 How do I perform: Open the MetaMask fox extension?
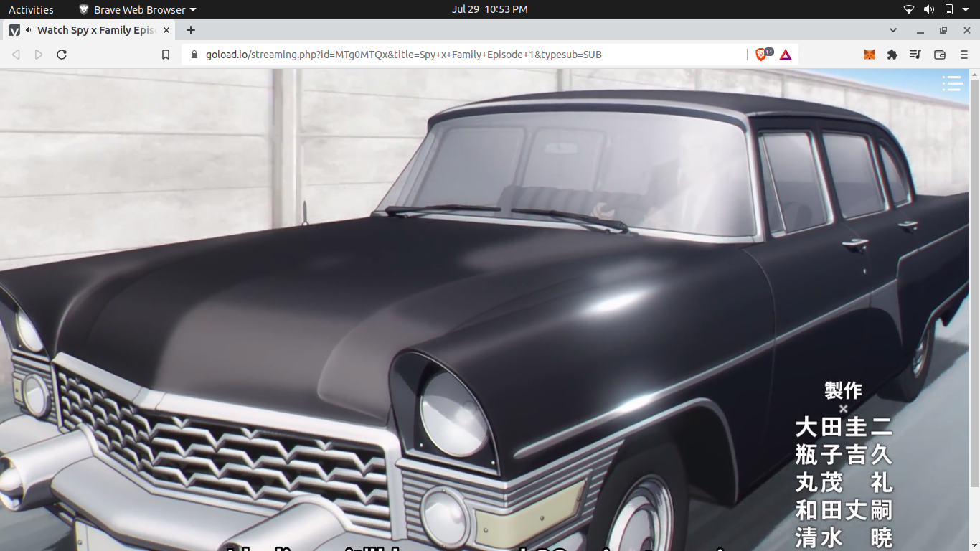(869, 55)
